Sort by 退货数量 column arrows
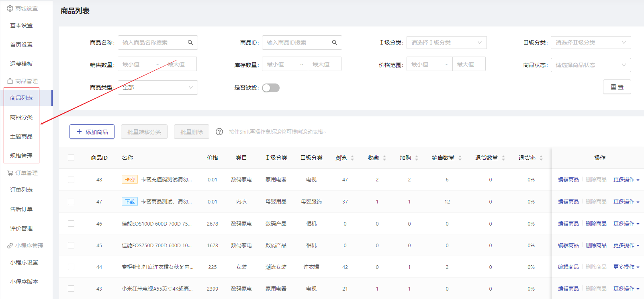Screen dimensions: 644x299 pyautogui.click(x=503, y=158)
